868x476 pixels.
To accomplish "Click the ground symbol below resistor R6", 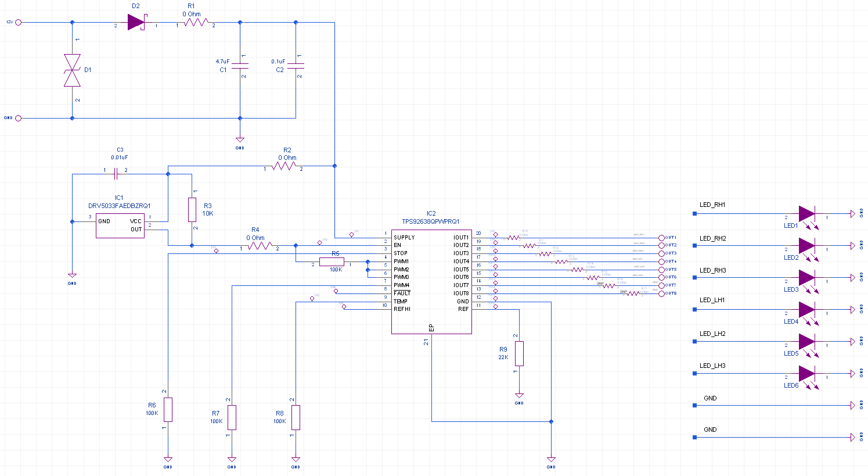I will pyautogui.click(x=168, y=459).
